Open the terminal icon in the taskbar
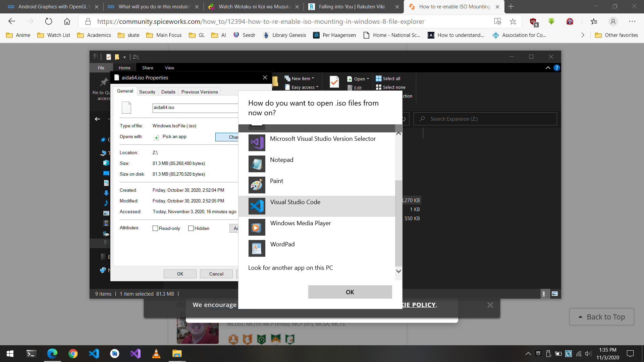The height and width of the screenshot is (362, 644). coord(31,354)
